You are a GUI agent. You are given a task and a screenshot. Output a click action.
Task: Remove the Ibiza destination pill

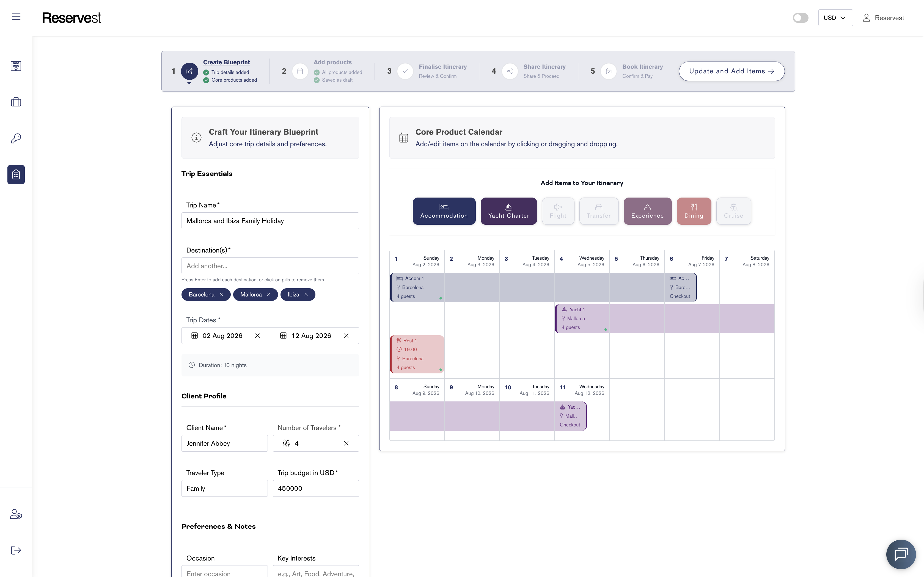tap(306, 295)
